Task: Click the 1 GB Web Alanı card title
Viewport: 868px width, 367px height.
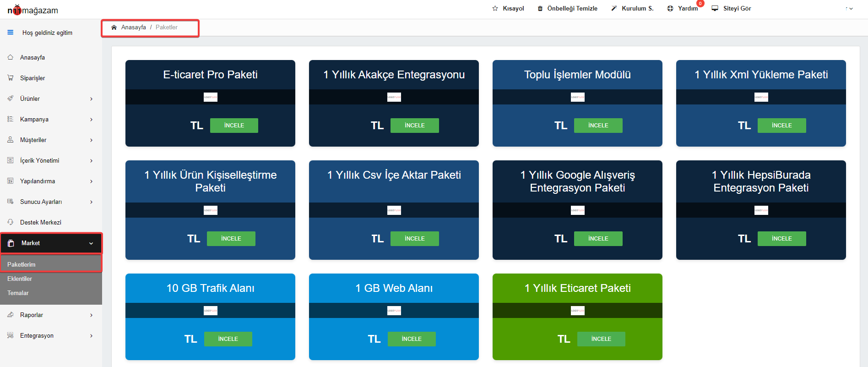Action: coord(394,288)
